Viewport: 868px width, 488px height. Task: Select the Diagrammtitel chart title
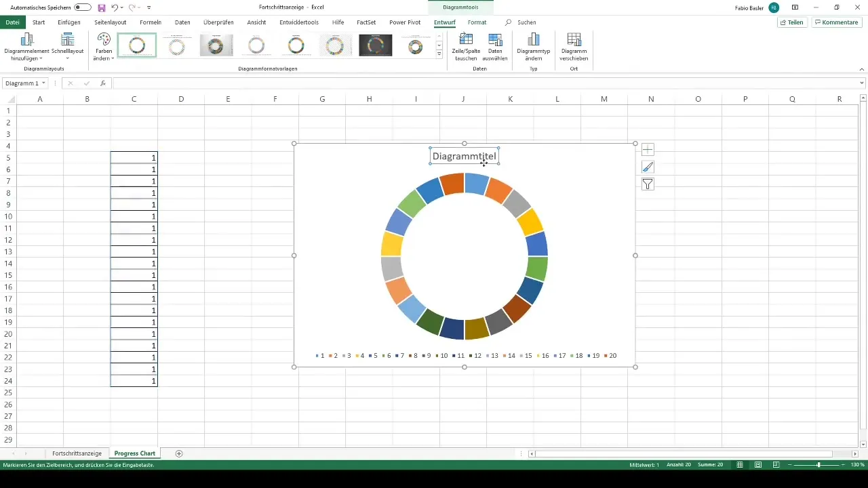tap(465, 156)
